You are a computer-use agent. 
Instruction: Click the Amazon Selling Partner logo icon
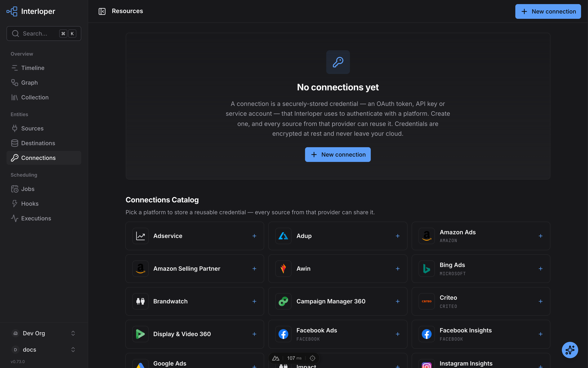pos(140,269)
